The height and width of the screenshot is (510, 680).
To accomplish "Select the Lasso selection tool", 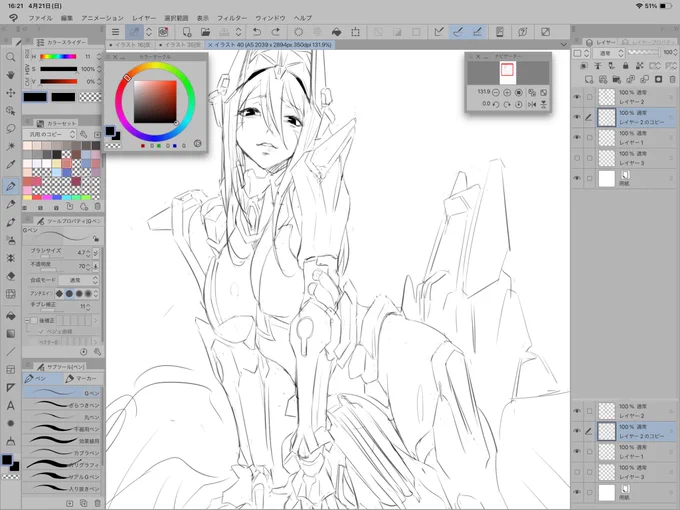I will [10, 128].
